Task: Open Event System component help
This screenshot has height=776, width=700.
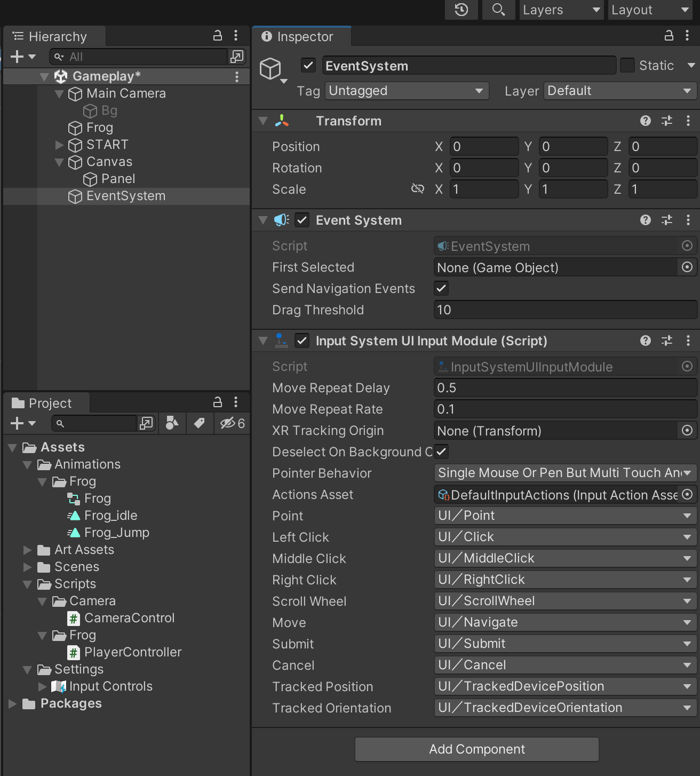Action: click(x=646, y=220)
